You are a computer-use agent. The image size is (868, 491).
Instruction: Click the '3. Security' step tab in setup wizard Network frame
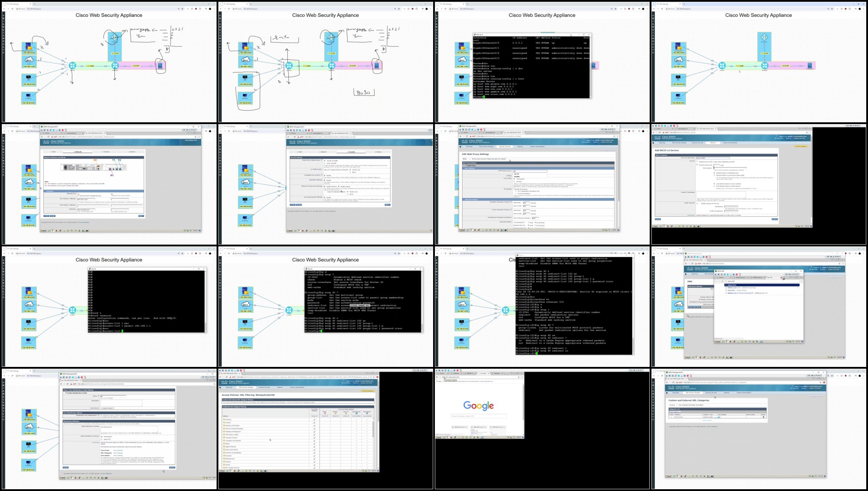click(x=106, y=152)
